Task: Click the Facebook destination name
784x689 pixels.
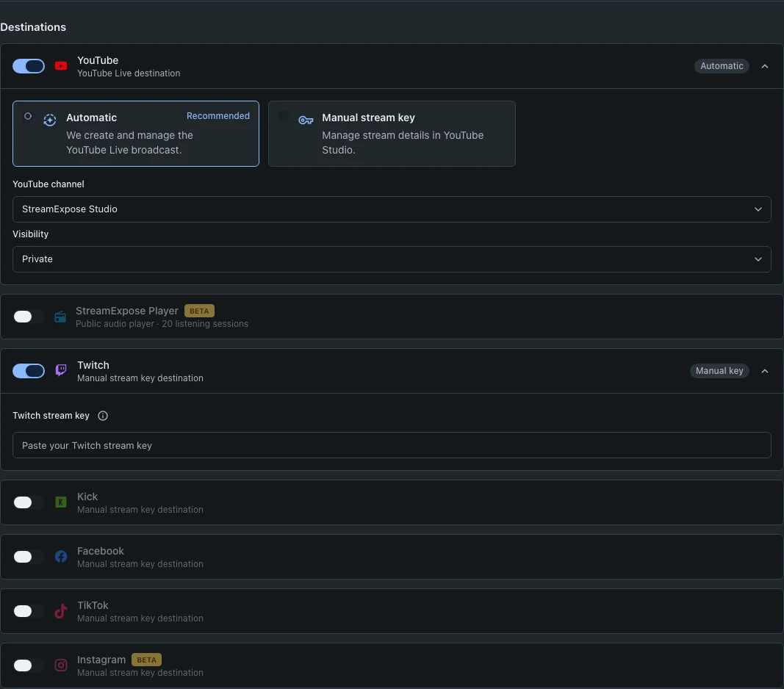Action: 101,550
